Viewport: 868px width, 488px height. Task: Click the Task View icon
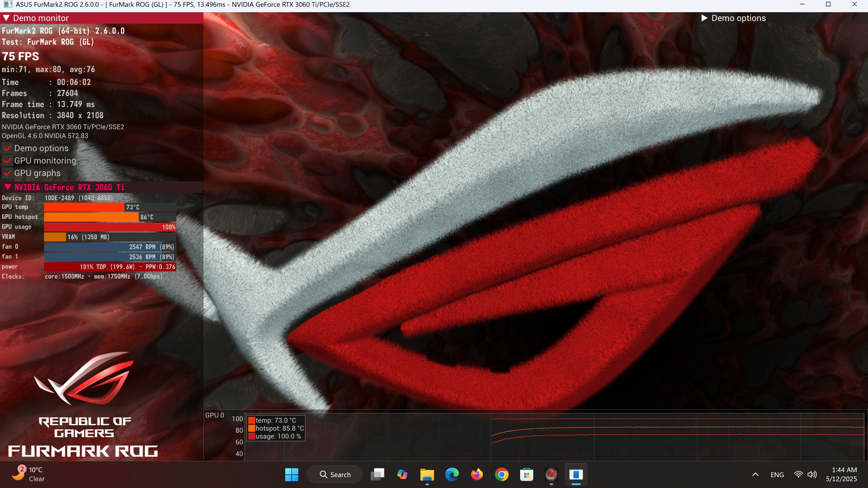(377, 474)
